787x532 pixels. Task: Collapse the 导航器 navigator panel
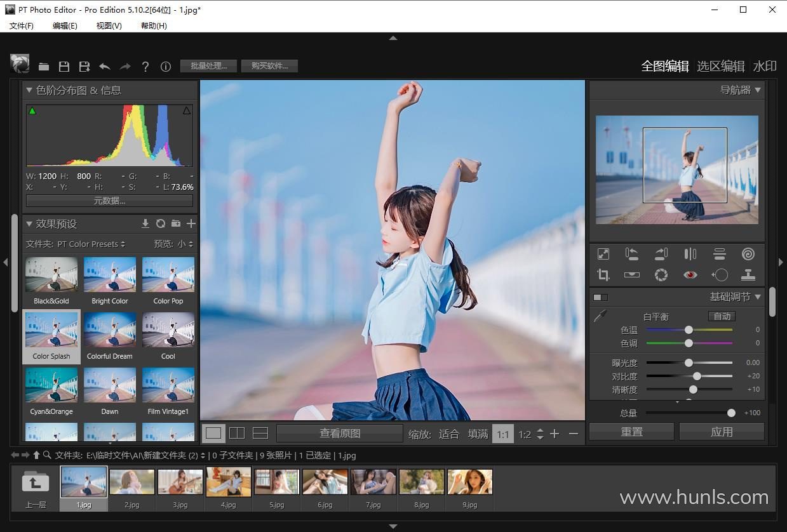[757, 90]
